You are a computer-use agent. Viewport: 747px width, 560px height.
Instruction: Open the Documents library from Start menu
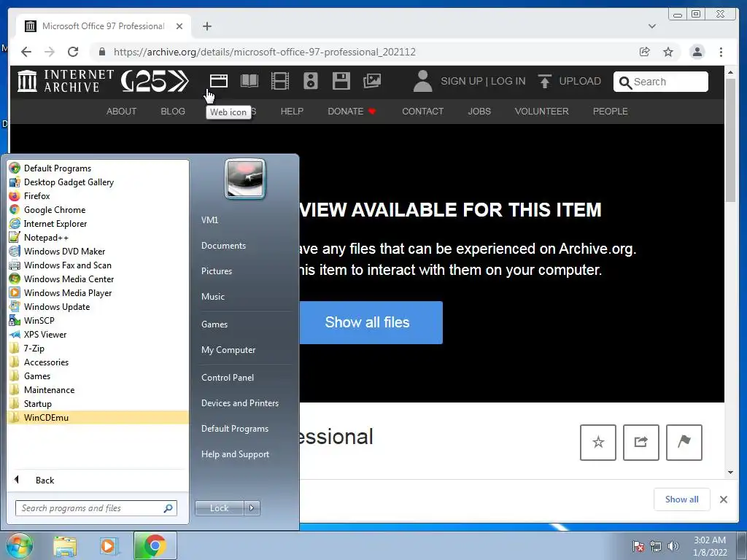click(x=223, y=245)
